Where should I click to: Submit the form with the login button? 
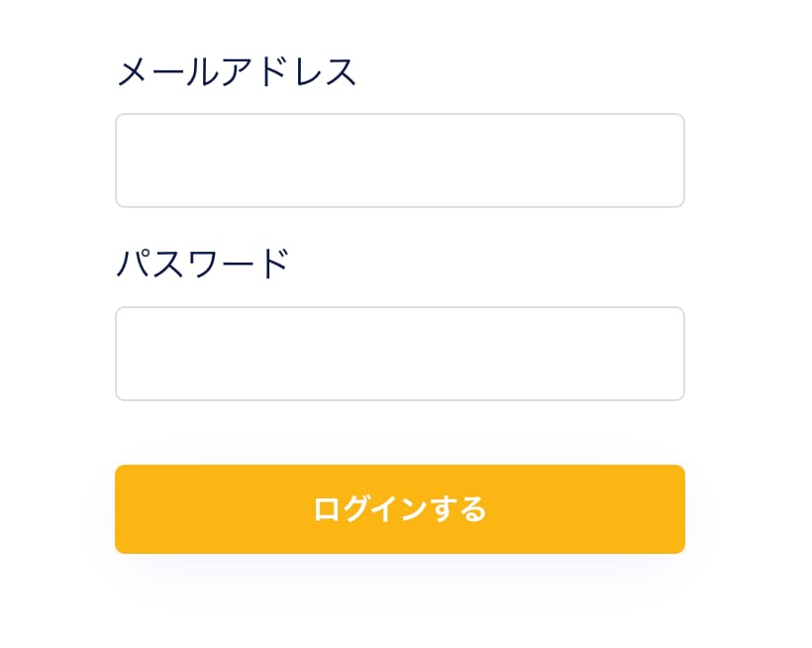click(x=400, y=509)
